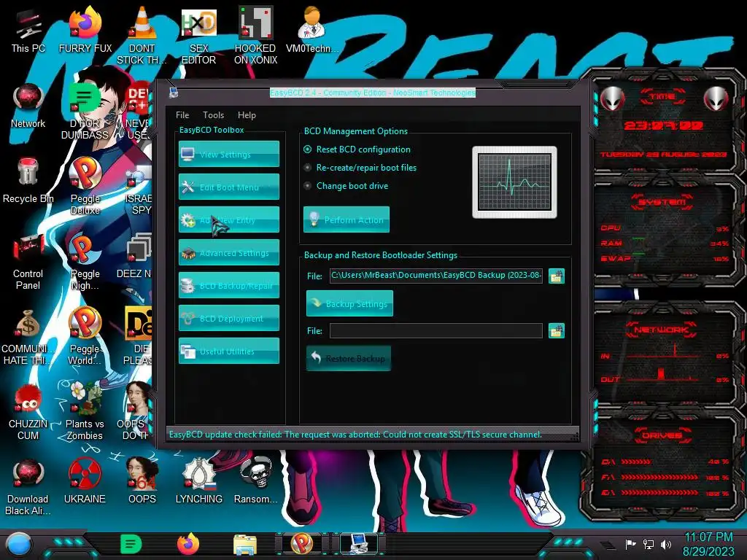Screen dimensions: 747x560
Task: Open the Add New Entry section
Action: [228, 219]
